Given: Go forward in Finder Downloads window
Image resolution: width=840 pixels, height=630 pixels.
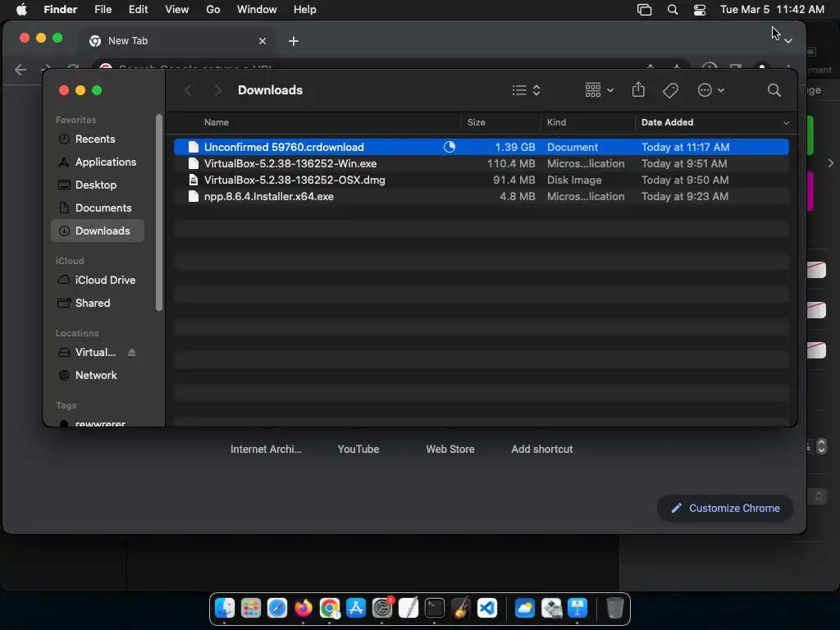Looking at the screenshot, I should coord(217,90).
